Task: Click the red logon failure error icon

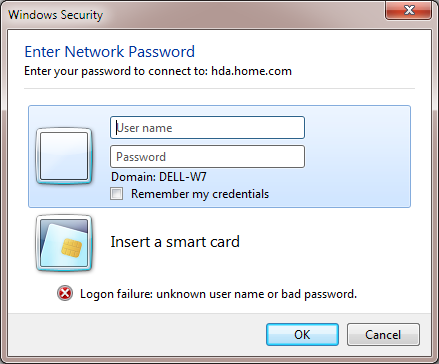Action: (65, 294)
